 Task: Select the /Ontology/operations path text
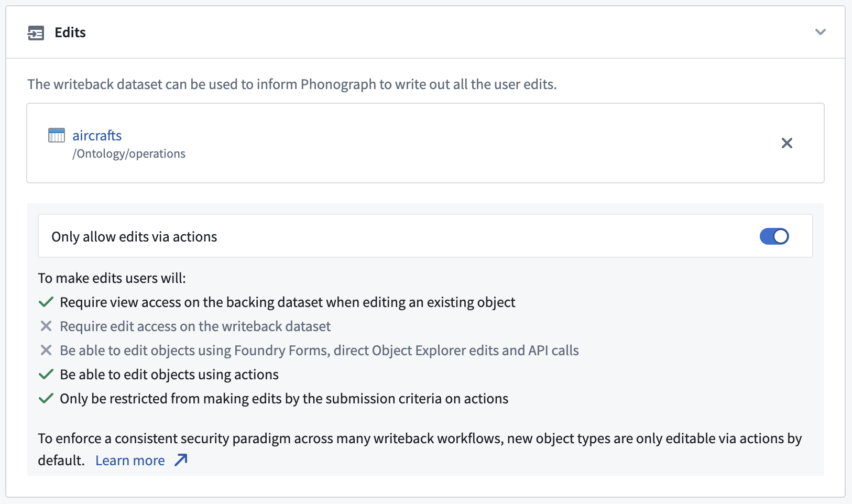pyautogui.click(x=129, y=154)
